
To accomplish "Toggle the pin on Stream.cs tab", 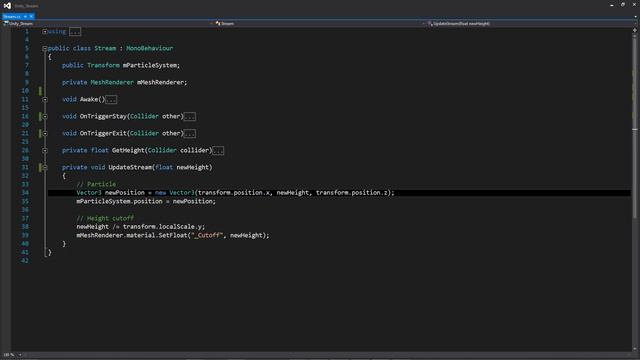I will click(x=25, y=17).
